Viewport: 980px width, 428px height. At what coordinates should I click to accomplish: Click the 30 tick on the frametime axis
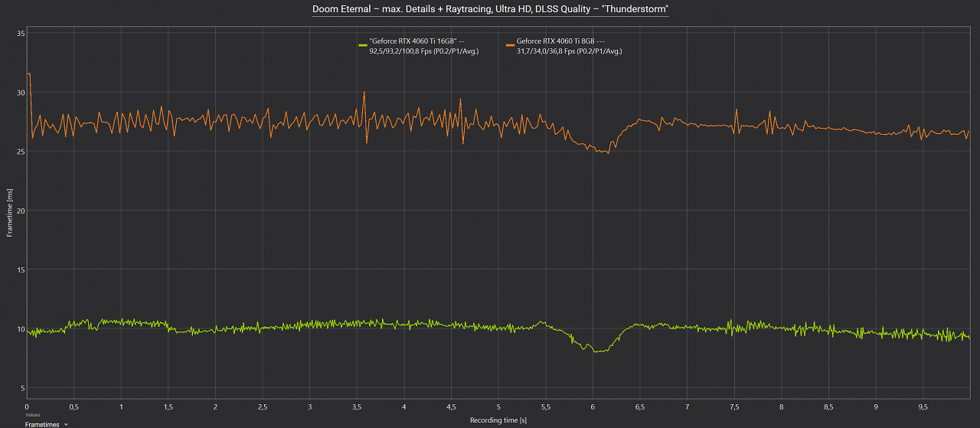point(21,93)
